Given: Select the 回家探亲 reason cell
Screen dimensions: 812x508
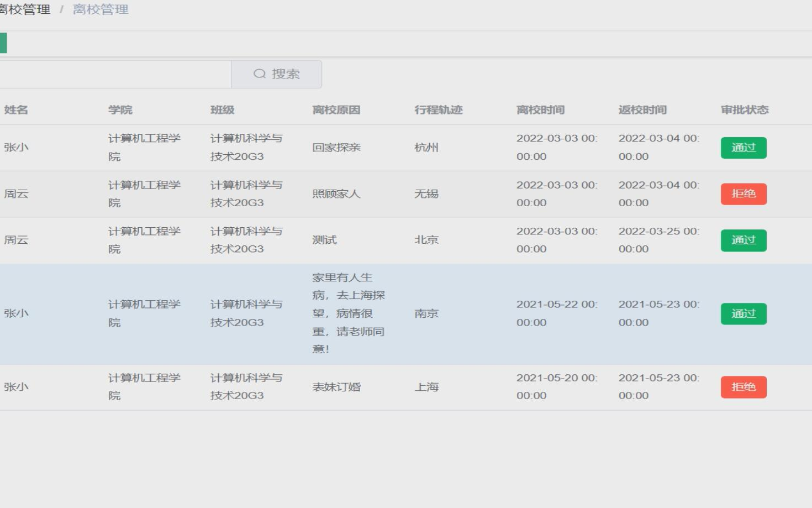Looking at the screenshot, I should [336, 148].
